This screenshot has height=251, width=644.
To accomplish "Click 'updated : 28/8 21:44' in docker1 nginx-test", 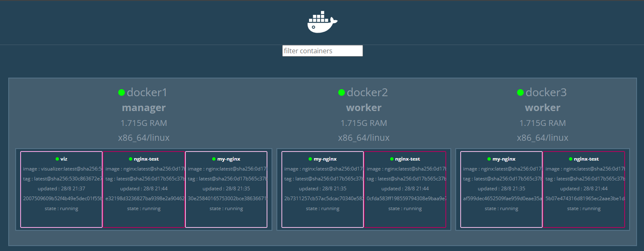I will pyautogui.click(x=144, y=189).
